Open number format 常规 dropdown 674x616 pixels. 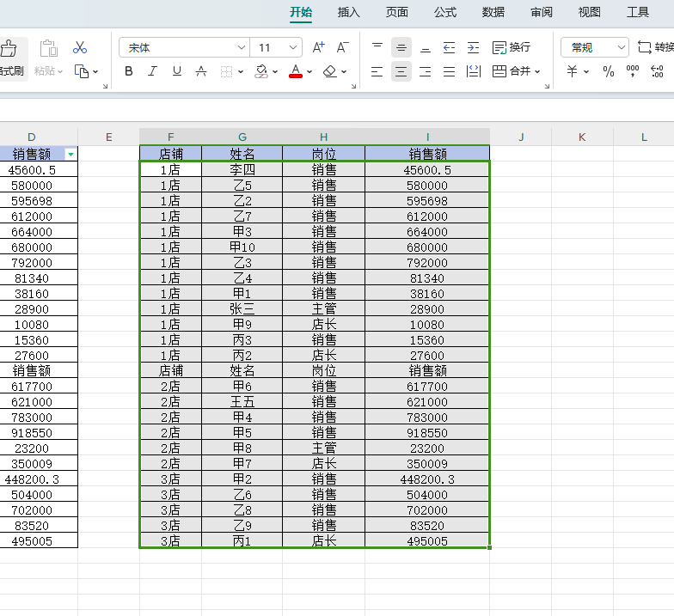(621, 47)
